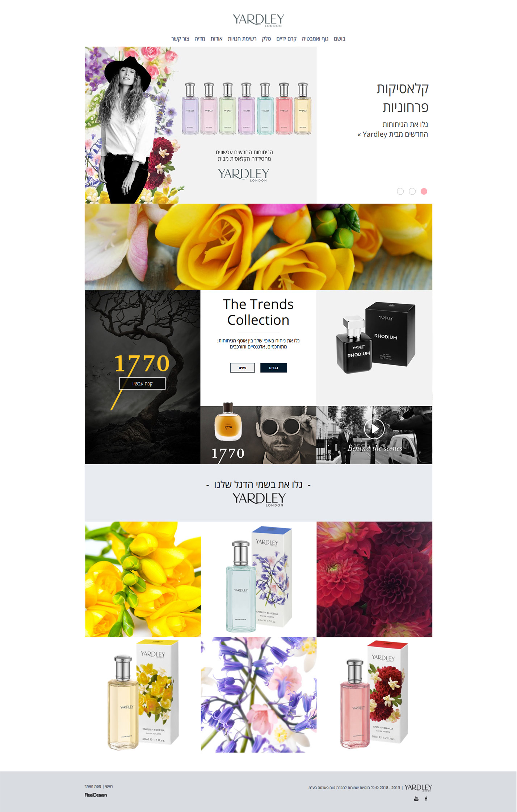Viewport: 517px width, 812px height.
Task: Open the Facebook icon in the footer
Action: tap(426, 799)
